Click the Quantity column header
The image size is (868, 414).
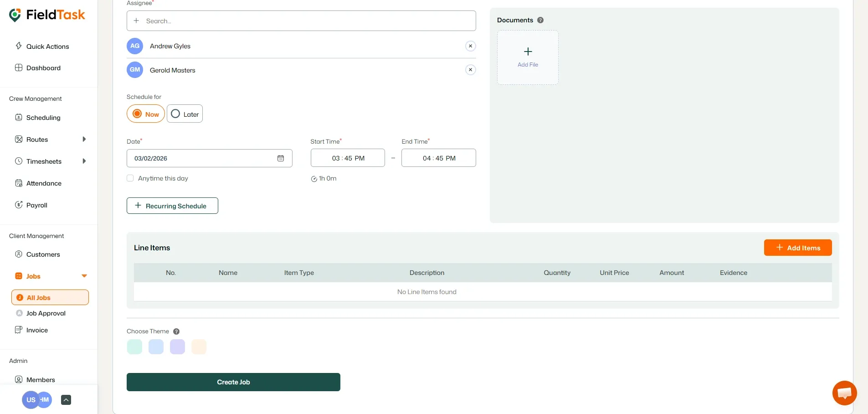557,273
